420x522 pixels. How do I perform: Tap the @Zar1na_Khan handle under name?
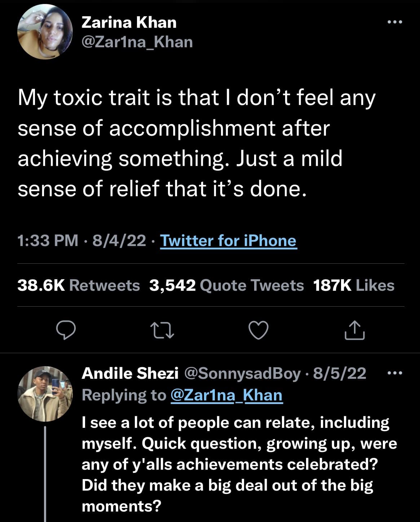point(137,42)
